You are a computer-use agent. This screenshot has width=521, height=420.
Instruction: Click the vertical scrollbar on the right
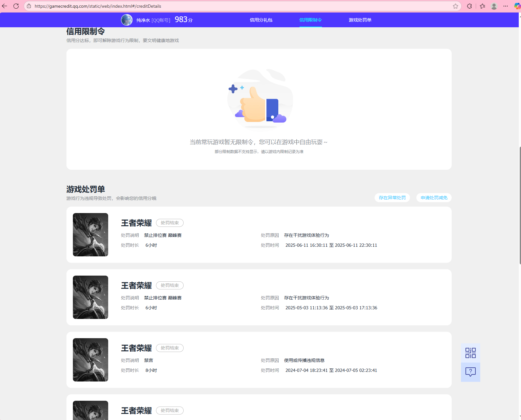[x=519, y=193]
